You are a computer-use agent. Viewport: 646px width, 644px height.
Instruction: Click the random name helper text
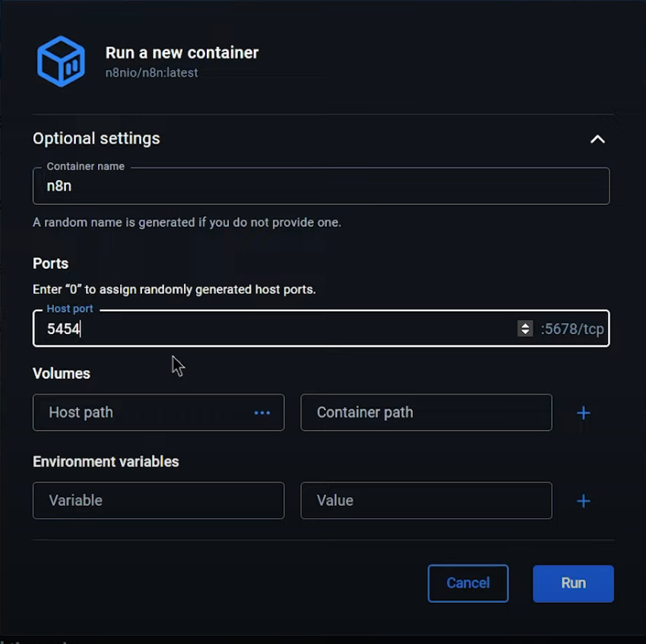[187, 223]
